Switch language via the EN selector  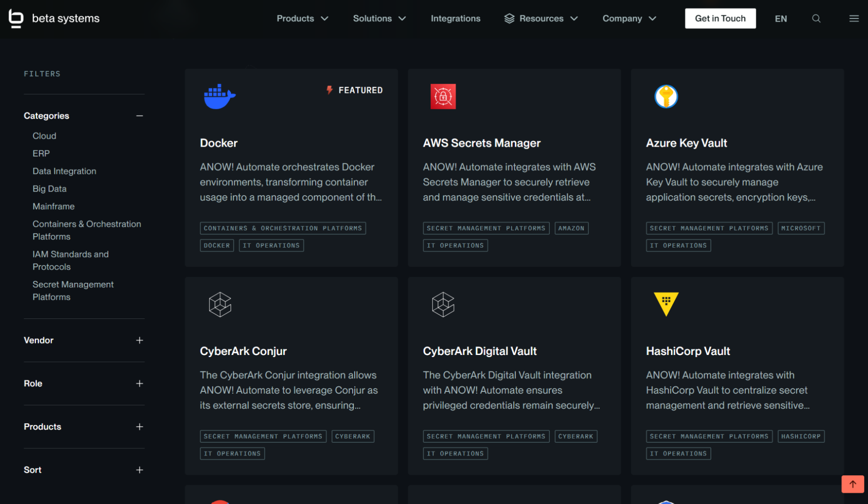pyautogui.click(x=781, y=19)
